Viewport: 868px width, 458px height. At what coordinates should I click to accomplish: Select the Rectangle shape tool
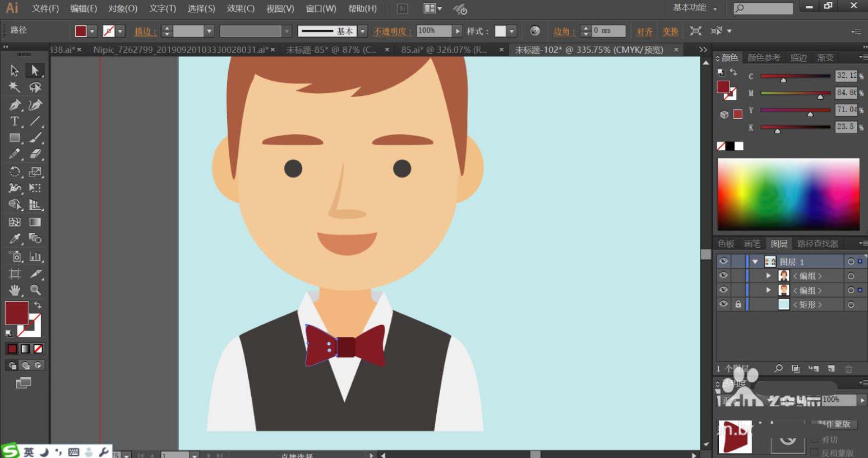15,138
